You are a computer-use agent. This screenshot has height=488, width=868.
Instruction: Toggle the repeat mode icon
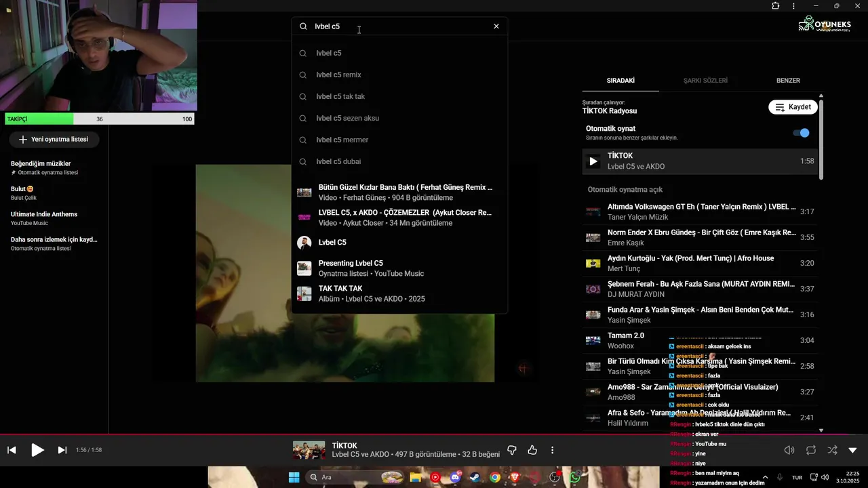tap(811, 450)
